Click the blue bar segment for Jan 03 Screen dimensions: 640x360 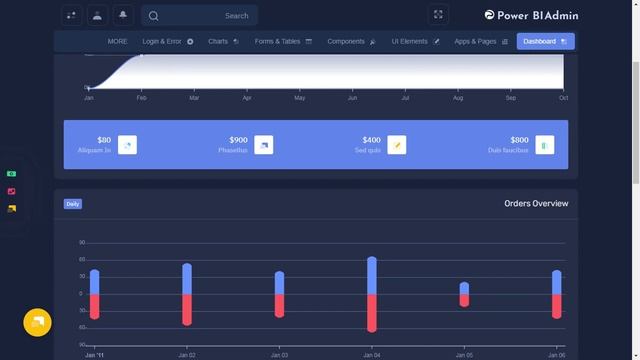click(280, 282)
